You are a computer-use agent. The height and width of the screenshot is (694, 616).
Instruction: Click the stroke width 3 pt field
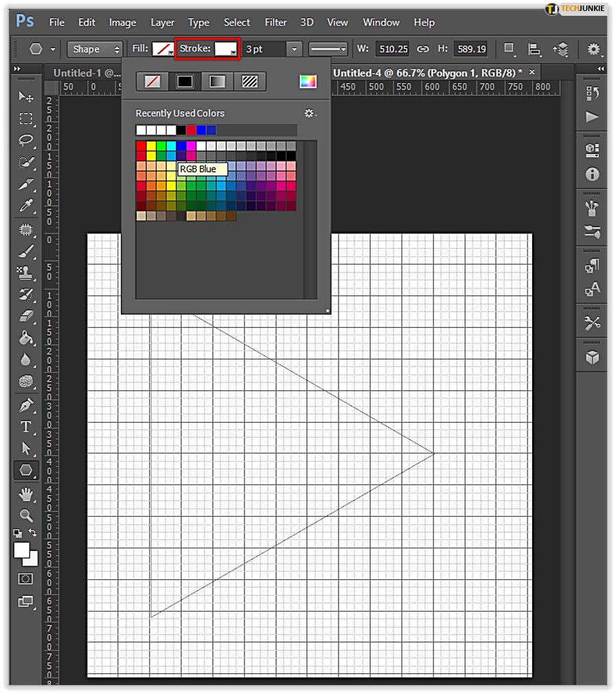pos(264,49)
